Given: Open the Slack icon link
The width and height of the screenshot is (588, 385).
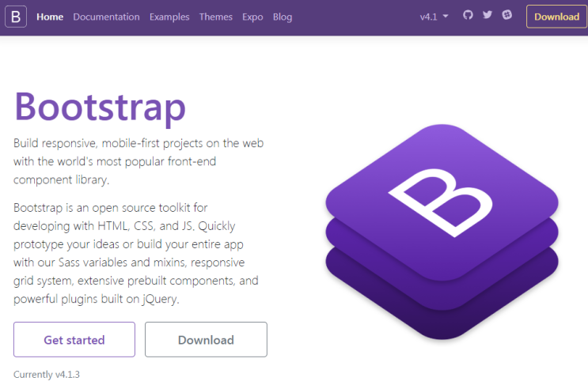Looking at the screenshot, I should click(507, 15).
